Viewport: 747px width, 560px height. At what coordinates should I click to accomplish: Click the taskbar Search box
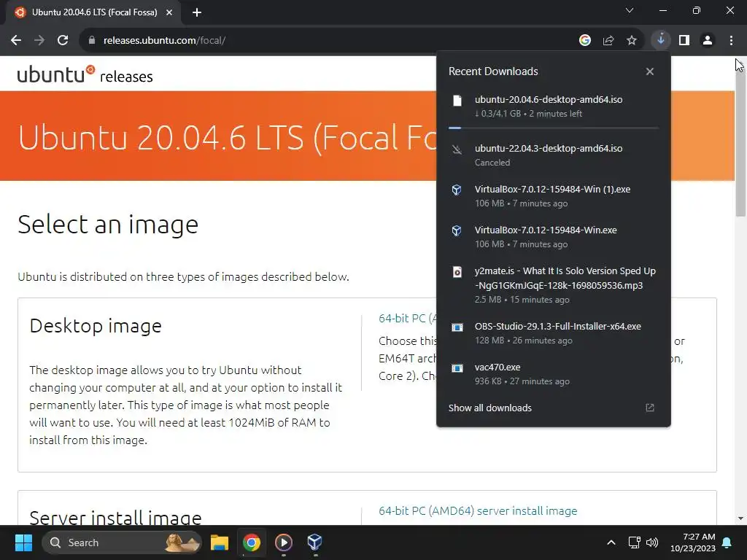click(122, 542)
